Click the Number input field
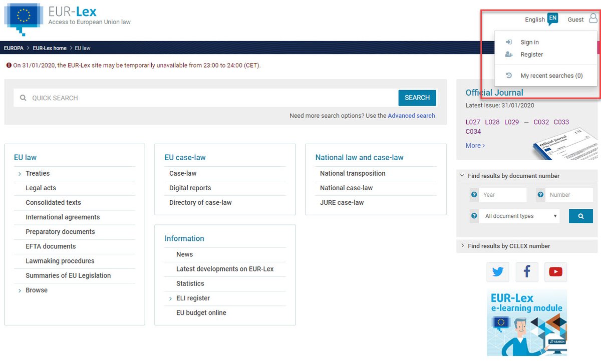The width and height of the screenshot is (601, 364). tap(570, 195)
